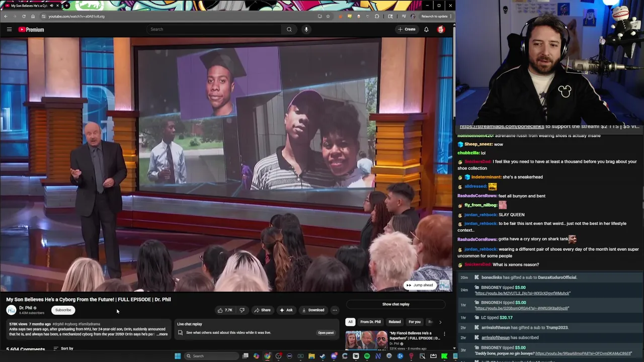Image resolution: width=644 pixels, height=362 pixels.
Task: Open the Sort by comments dropdown
Action: (x=63, y=348)
